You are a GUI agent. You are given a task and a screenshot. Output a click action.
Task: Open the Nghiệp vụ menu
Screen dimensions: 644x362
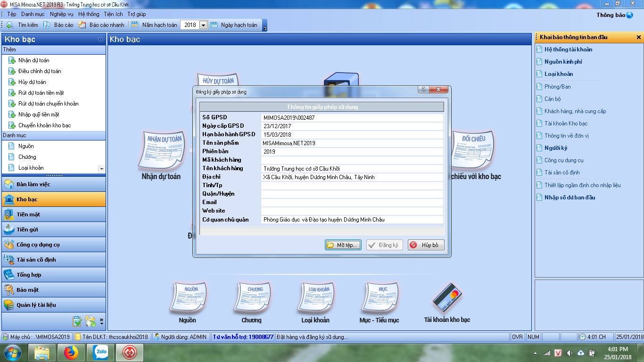[61, 14]
